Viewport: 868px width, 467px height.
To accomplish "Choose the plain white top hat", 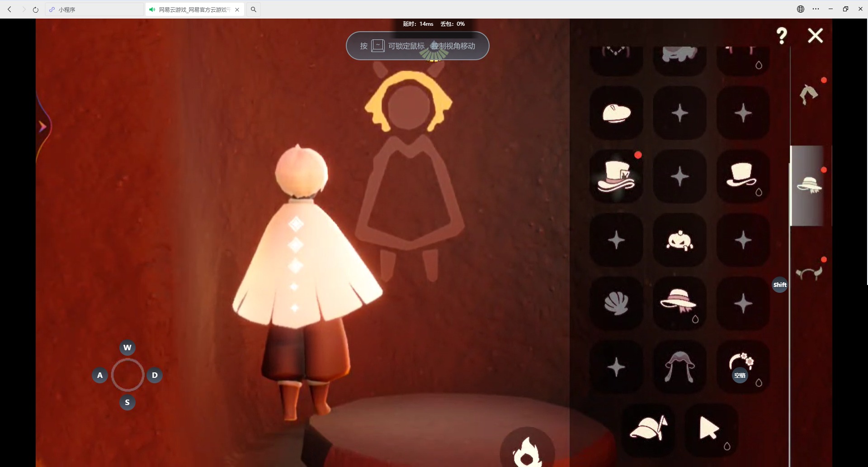I will tap(743, 176).
